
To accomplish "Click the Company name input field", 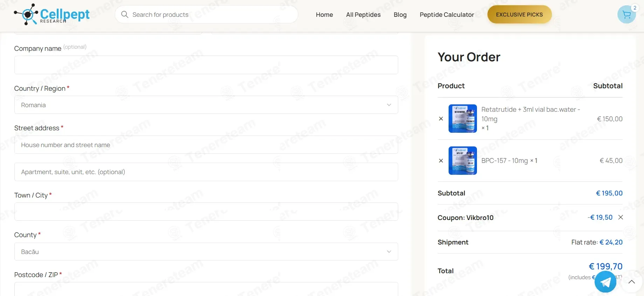I will click(x=206, y=65).
